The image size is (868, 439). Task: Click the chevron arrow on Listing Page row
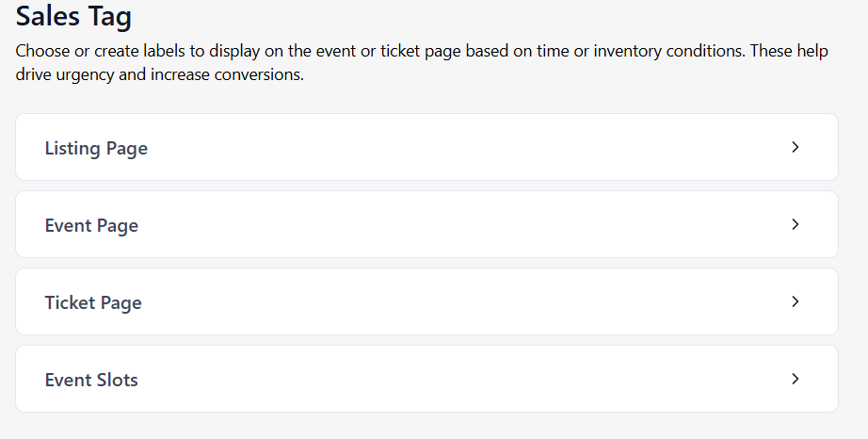796,147
